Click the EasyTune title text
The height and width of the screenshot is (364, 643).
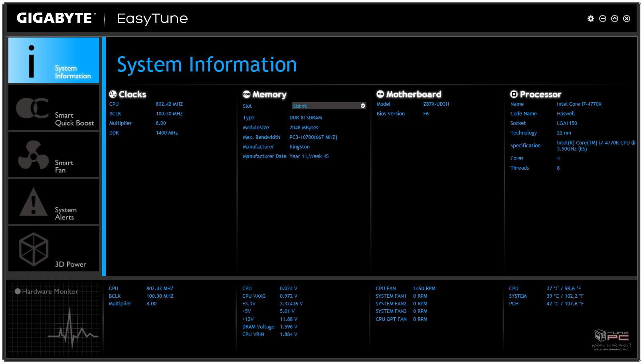tap(152, 19)
